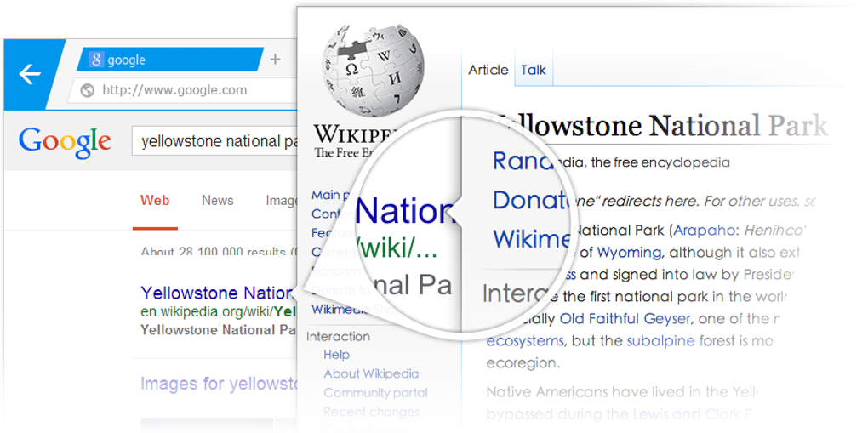Image resolution: width=868 pixels, height=433 pixels.
Task: Switch to the News search tab
Action: (x=218, y=201)
